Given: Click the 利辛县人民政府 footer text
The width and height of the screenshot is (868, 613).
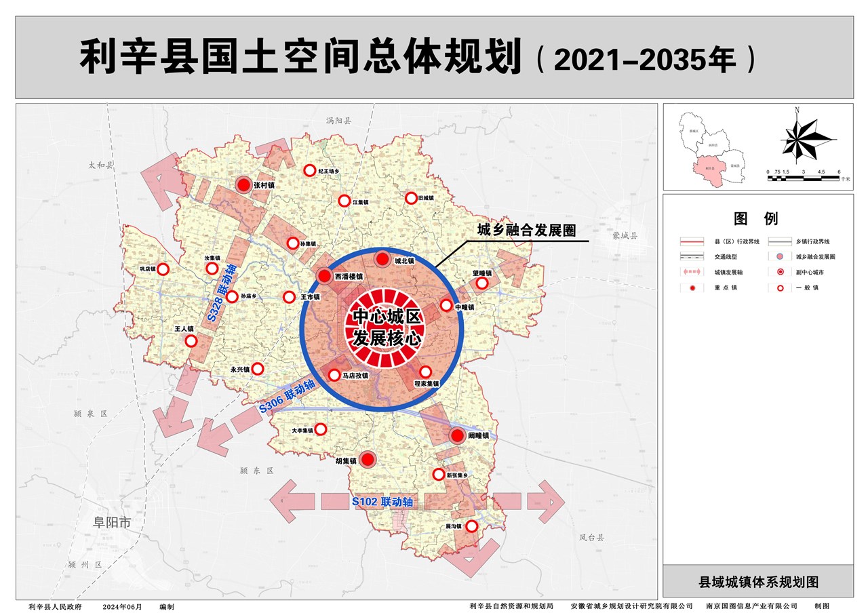Looking at the screenshot, I should [x=55, y=607].
